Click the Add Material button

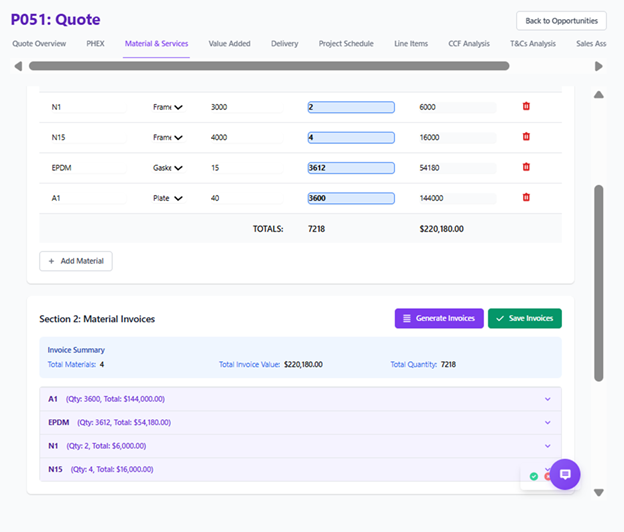click(76, 261)
